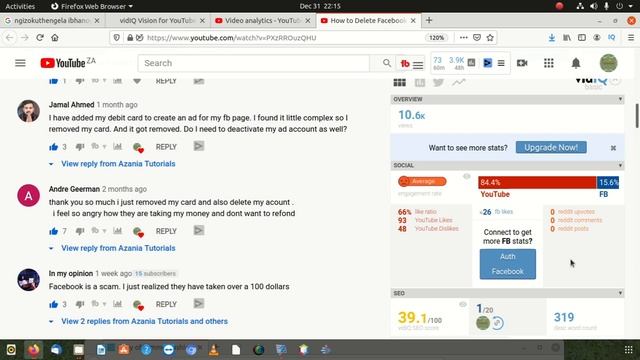The width and height of the screenshot is (640, 360).
Task: Switch to vidIQ Vision for YouTube tab
Action: point(157,20)
